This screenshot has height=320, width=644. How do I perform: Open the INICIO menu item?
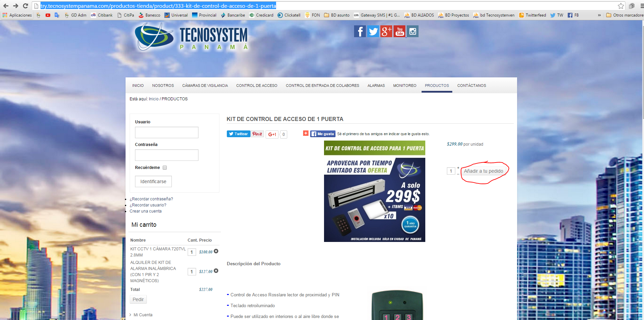click(138, 85)
